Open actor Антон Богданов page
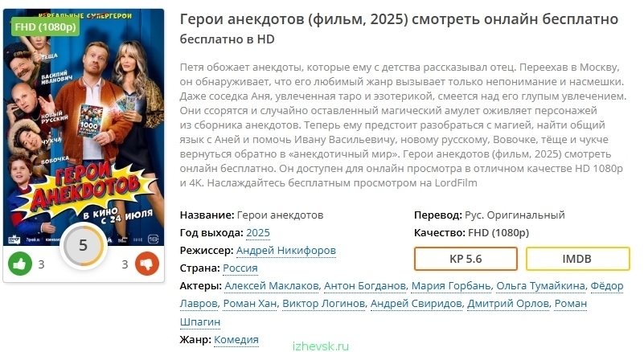Viewport: 644px width, 352px height. point(365,286)
